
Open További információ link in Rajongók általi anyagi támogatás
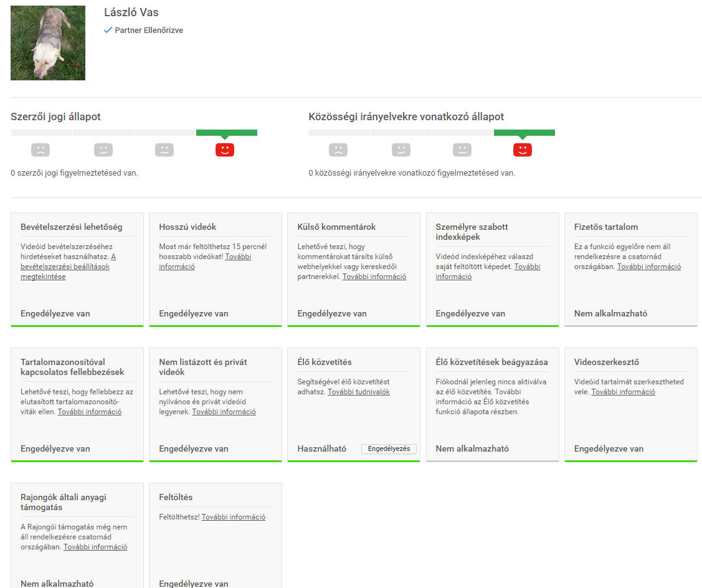click(x=95, y=547)
